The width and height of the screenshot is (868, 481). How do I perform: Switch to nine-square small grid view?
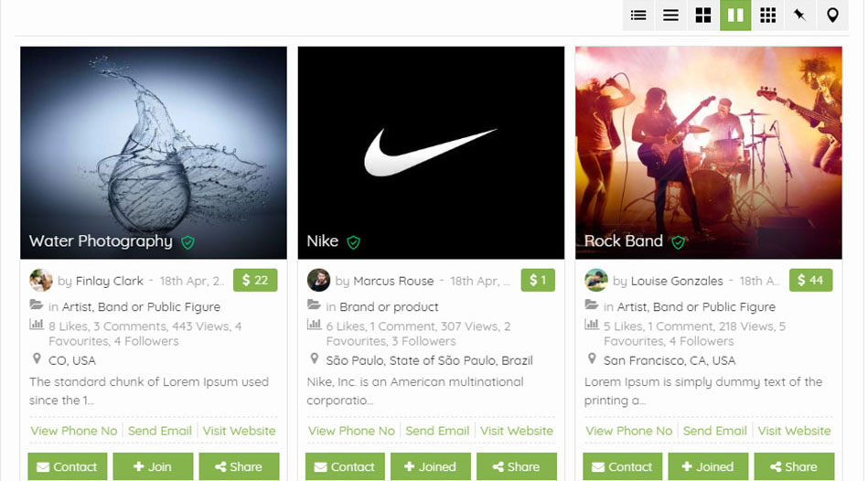tap(768, 16)
